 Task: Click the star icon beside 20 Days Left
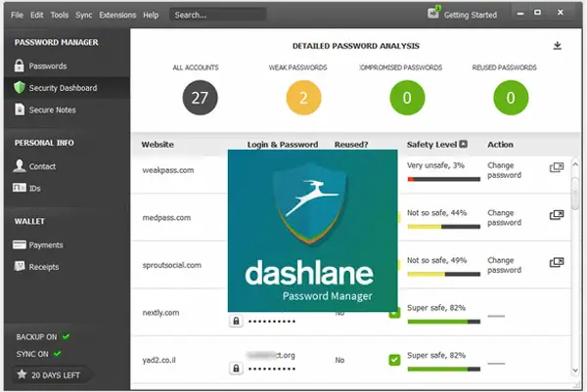coord(22,374)
